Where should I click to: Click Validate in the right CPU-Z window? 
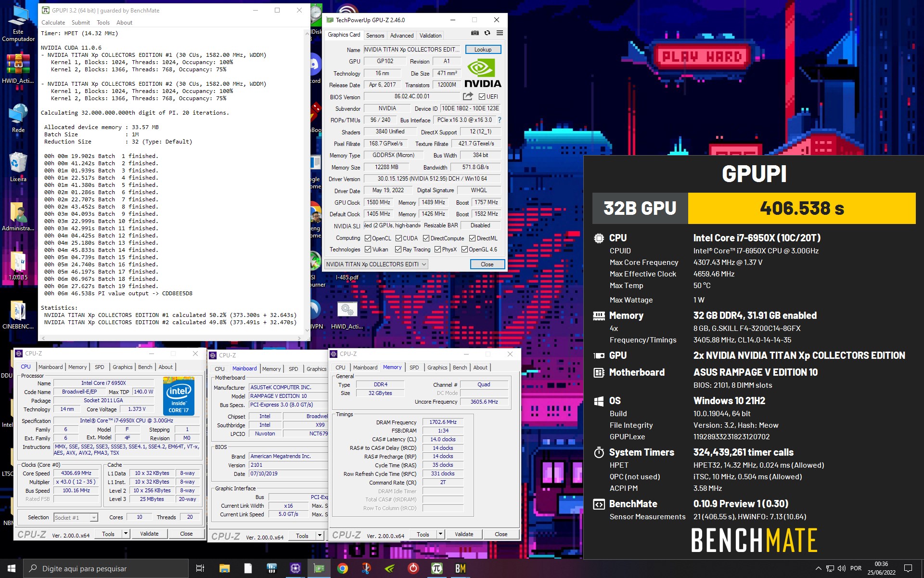tap(464, 534)
